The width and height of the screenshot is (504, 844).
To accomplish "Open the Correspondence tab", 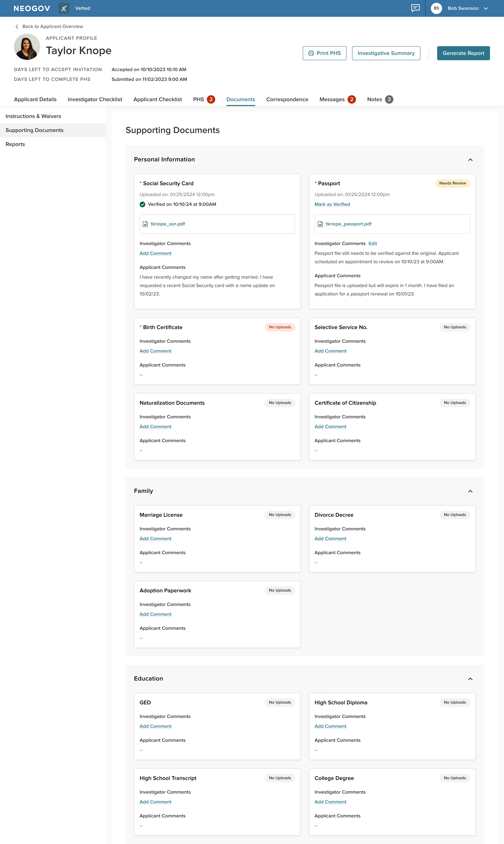I will (287, 100).
